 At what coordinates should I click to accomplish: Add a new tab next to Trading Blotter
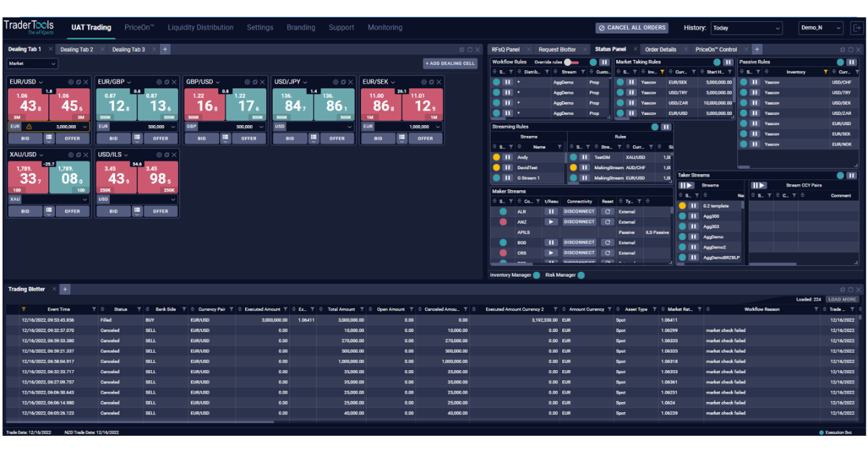(64, 289)
